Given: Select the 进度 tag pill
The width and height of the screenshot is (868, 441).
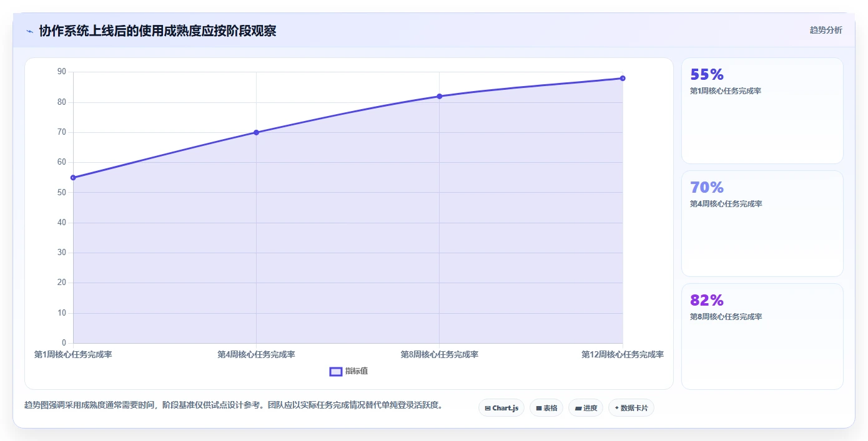Looking at the screenshot, I should (586, 408).
